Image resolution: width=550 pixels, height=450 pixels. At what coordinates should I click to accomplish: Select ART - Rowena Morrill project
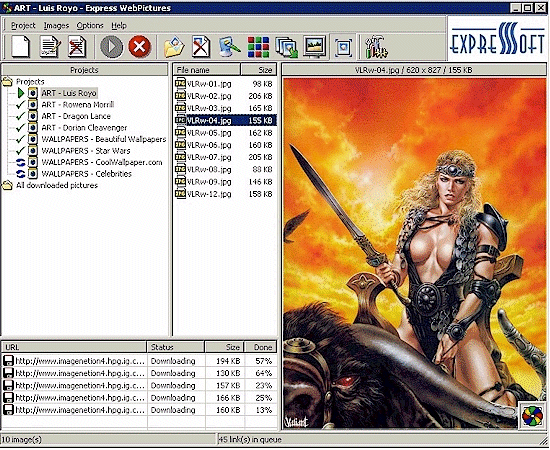(x=78, y=105)
